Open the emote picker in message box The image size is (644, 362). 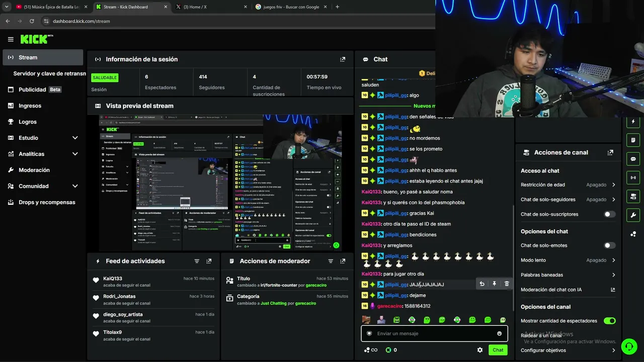499,333
